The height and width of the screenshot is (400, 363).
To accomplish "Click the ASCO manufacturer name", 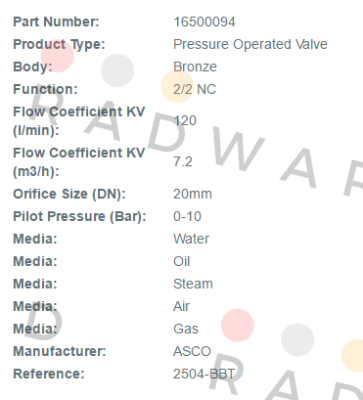I will click(192, 351).
